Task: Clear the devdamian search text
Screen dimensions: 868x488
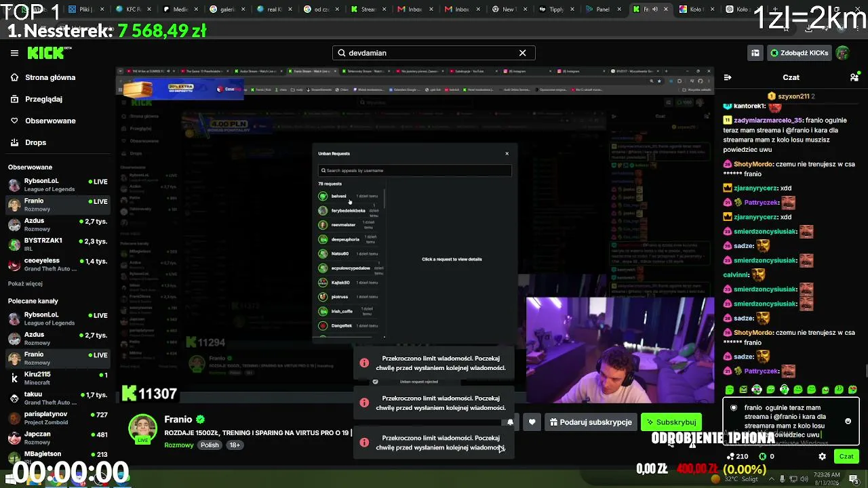Action: point(522,53)
